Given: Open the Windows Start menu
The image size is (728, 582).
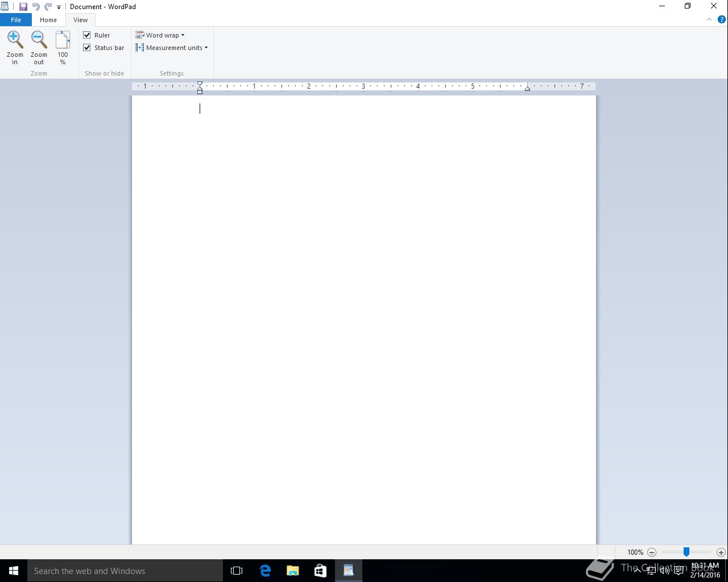Looking at the screenshot, I should (14, 571).
